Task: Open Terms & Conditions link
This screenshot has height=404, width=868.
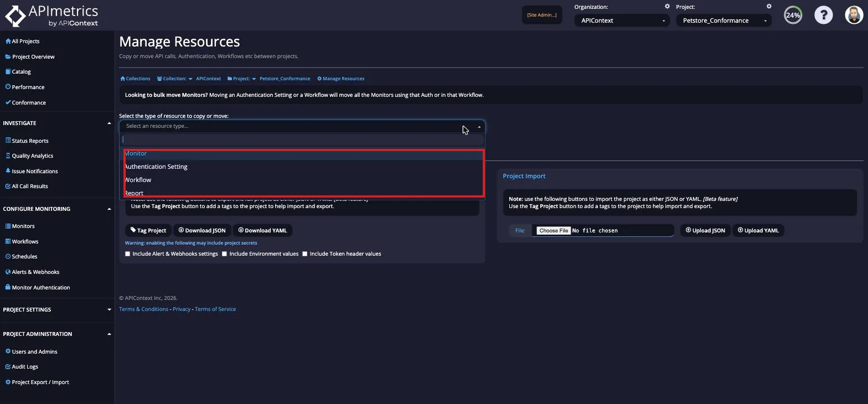Action: point(143,309)
